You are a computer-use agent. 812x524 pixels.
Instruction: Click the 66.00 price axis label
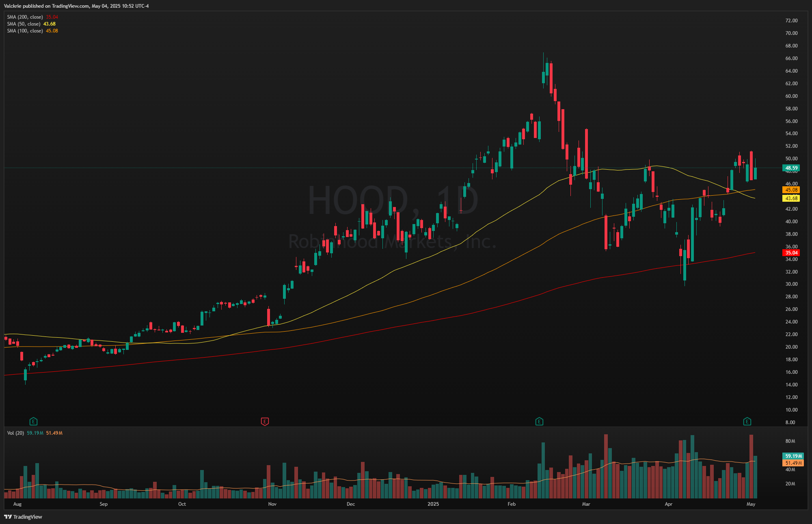click(791, 58)
